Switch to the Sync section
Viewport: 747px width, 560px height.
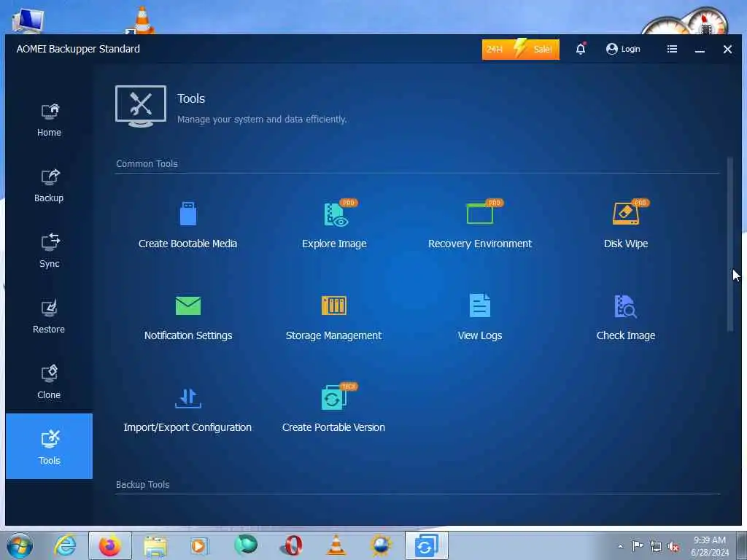click(x=49, y=252)
